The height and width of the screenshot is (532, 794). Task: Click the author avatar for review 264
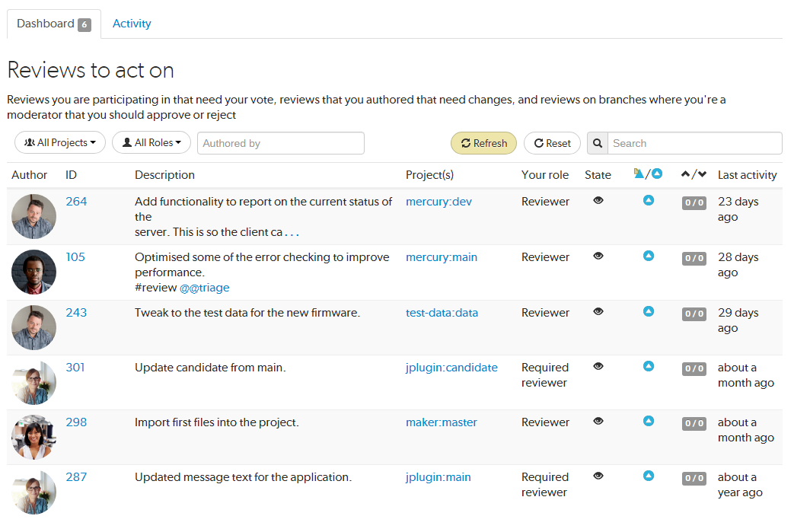[34, 217]
